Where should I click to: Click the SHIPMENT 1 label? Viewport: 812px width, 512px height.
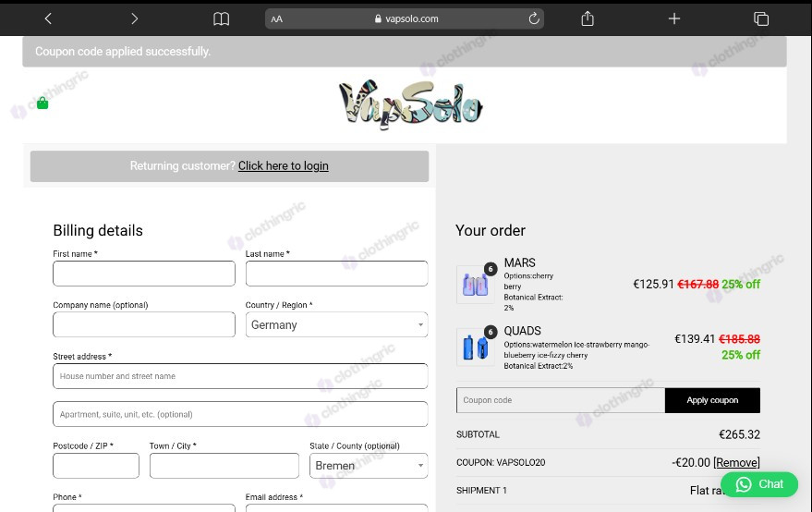click(x=481, y=490)
